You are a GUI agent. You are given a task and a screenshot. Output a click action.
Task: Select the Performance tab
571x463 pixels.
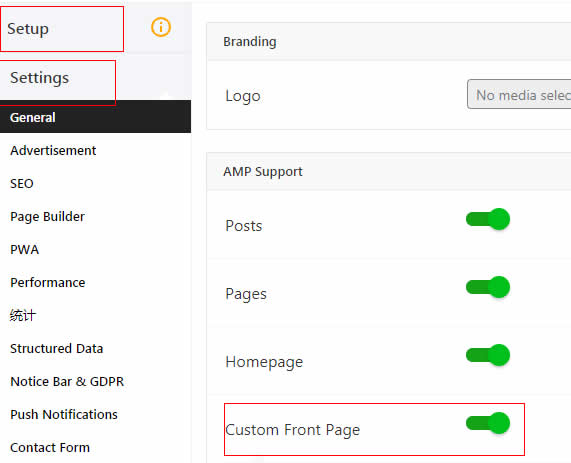click(48, 282)
